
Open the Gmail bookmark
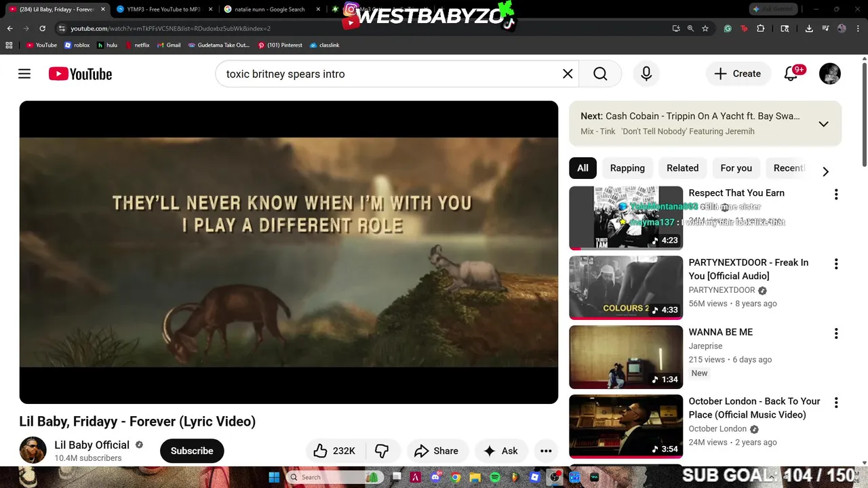point(168,45)
